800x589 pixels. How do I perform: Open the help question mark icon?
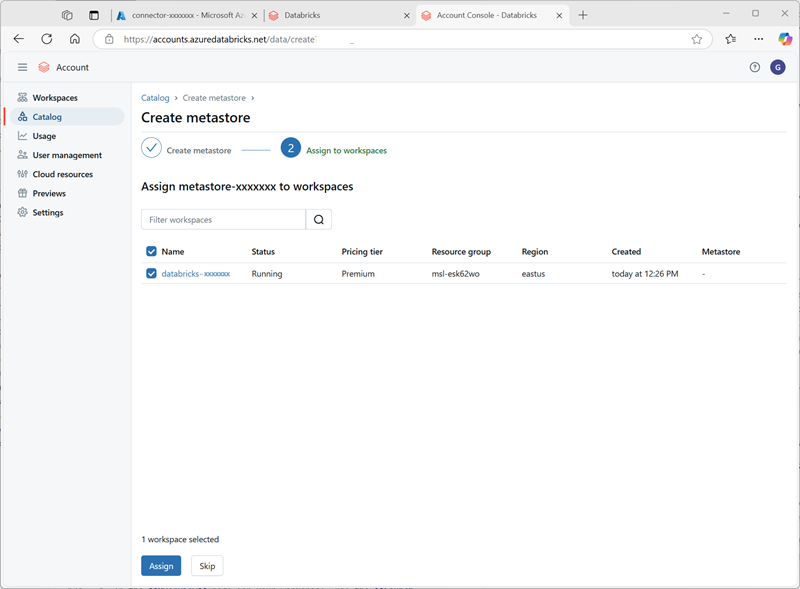pos(755,67)
